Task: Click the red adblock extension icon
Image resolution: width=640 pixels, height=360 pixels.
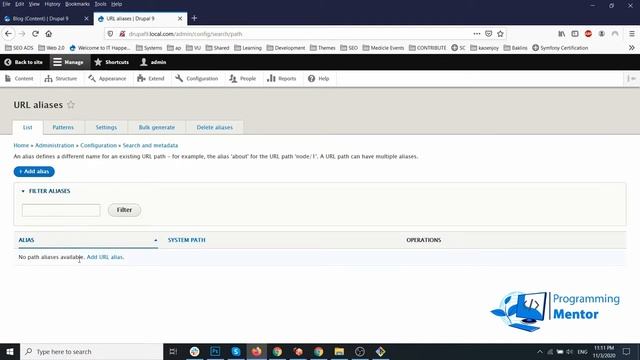Action: click(588, 34)
